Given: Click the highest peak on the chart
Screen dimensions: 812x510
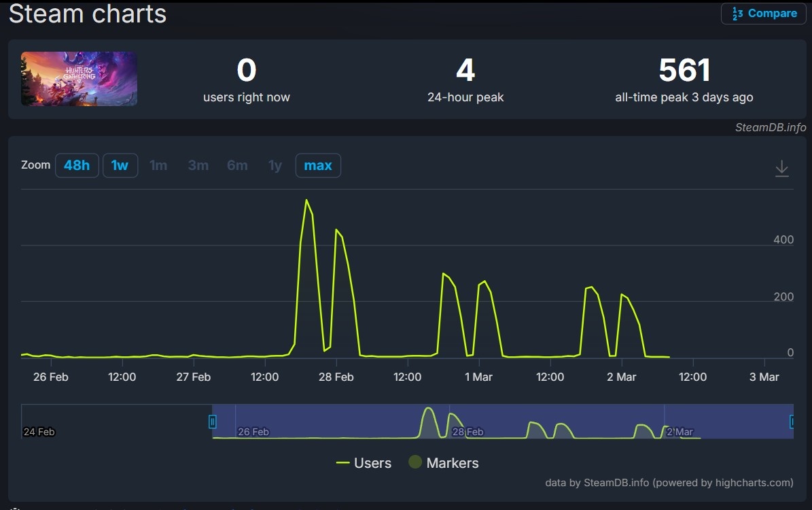Looking at the screenshot, I should tap(306, 200).
